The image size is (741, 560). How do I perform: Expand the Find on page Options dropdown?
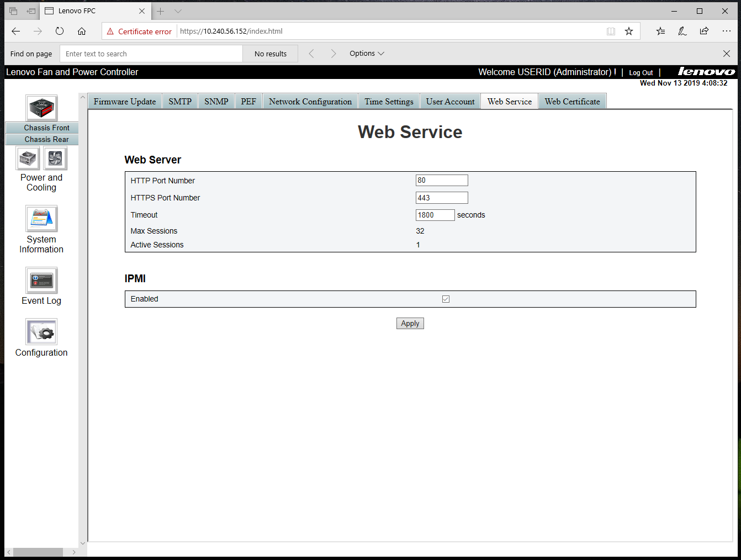coord(367,54)
